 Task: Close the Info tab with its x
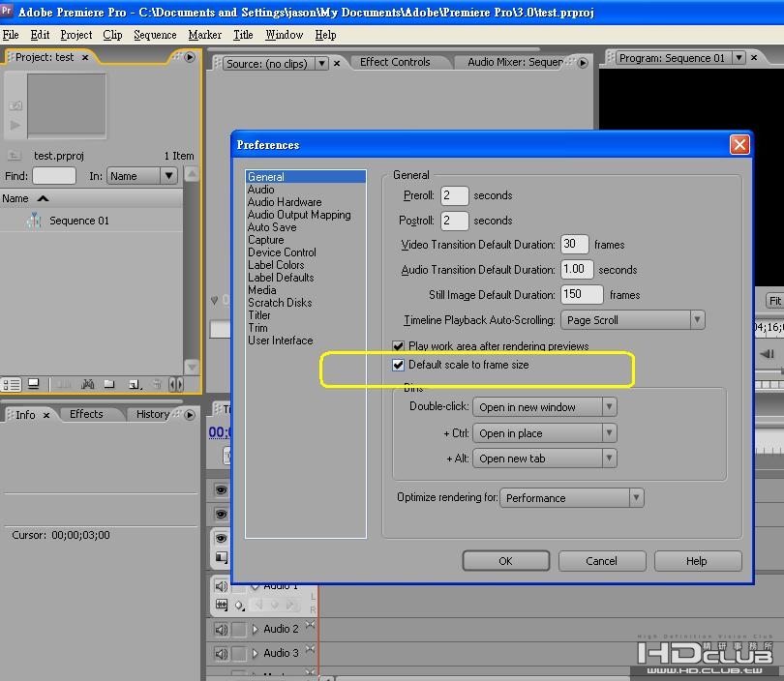[46, 415]
